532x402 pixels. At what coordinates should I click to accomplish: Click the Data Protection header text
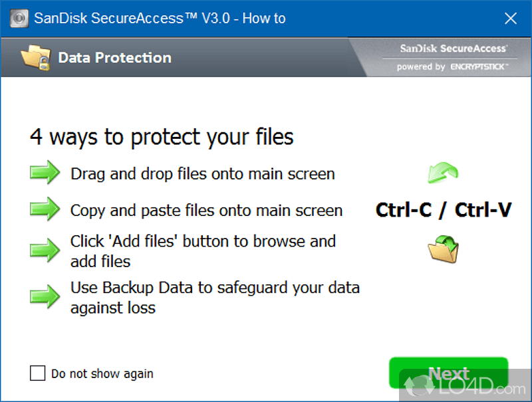(x=114, y=57)
